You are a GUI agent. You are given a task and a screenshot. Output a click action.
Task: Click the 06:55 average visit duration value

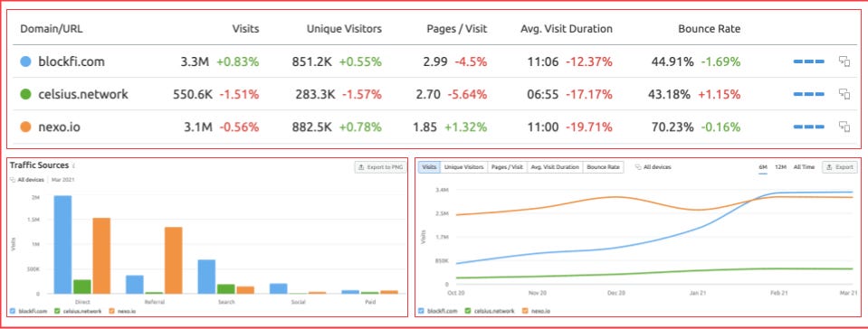[544, 95]
